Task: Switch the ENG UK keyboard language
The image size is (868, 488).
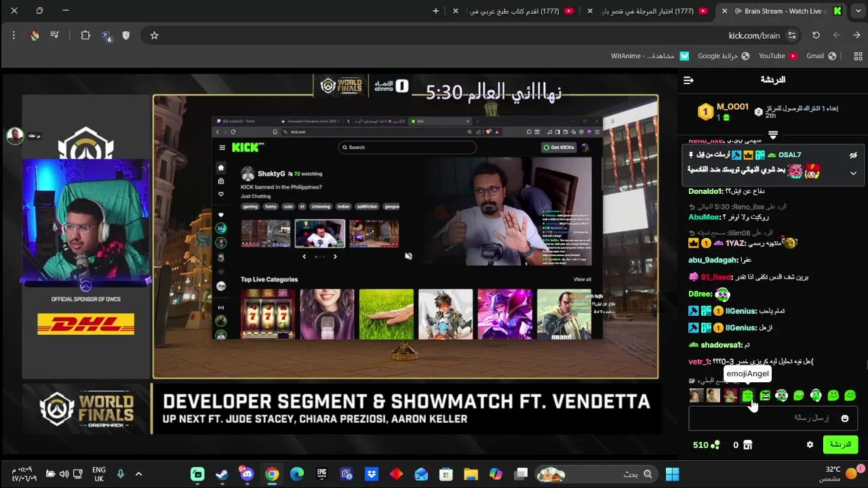Action: tap(99, 474)
